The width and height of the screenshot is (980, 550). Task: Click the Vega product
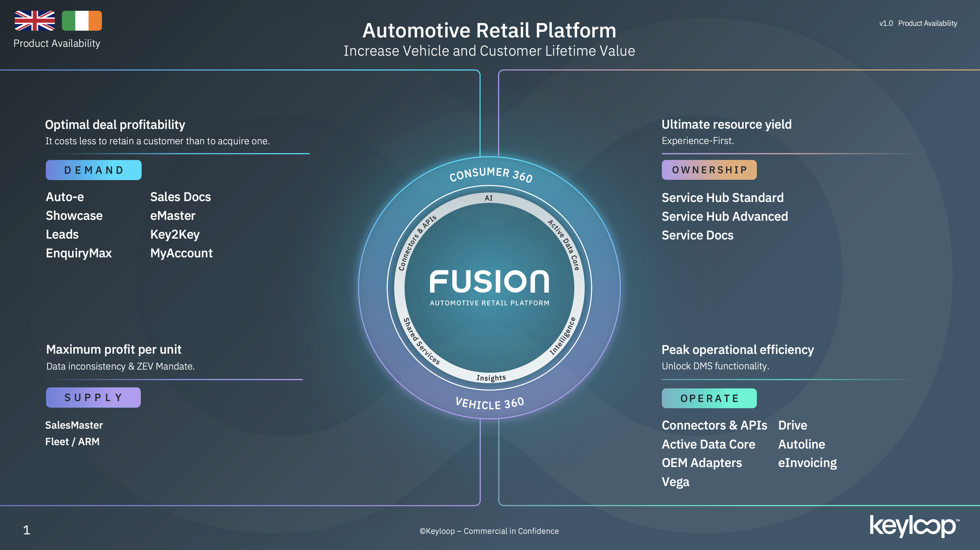(x=675, y=482)
